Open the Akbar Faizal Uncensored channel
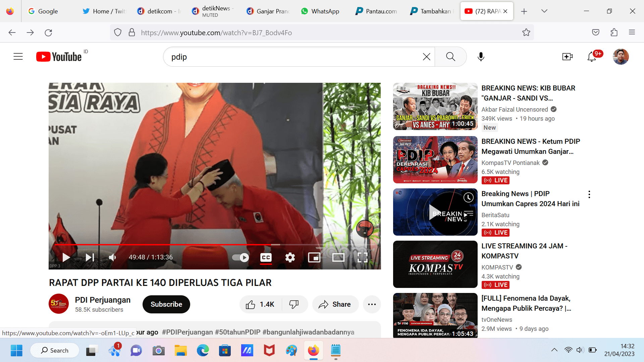644x362 pixels. [515, 110]
